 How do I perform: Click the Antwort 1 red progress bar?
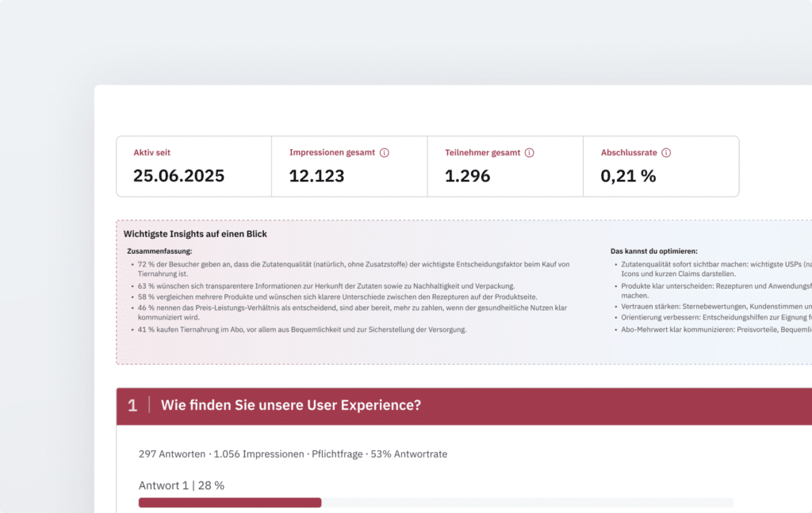click(229, 502)
